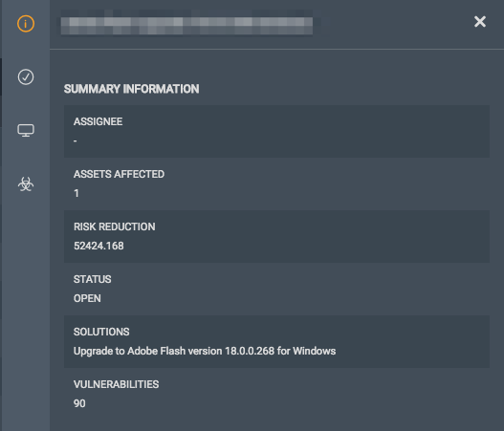Open the monitor assets sidebar icon
The image size is (504, 431).
[x=26, y=130]
